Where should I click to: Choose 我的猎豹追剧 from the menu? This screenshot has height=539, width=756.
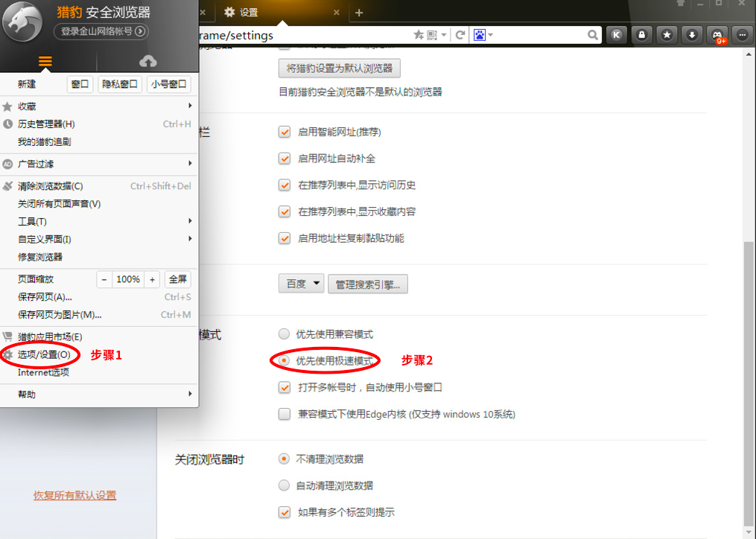(45, 141)
